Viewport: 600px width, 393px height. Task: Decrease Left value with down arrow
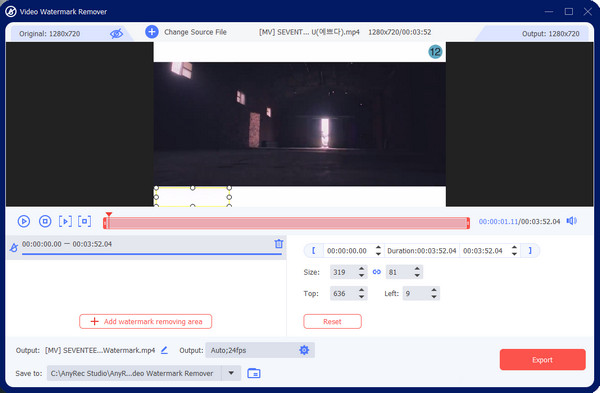coord(434,297)
